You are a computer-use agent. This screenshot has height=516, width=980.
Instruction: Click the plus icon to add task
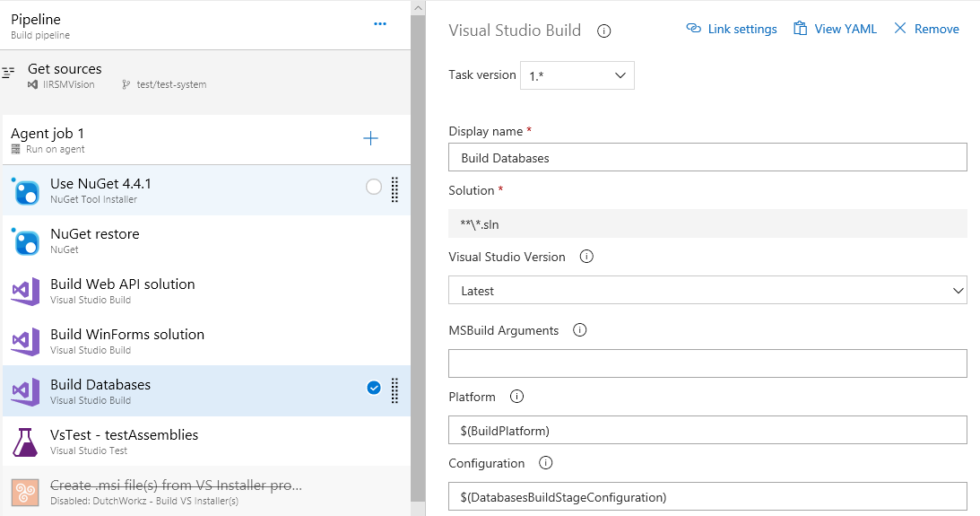click(370, 138)
